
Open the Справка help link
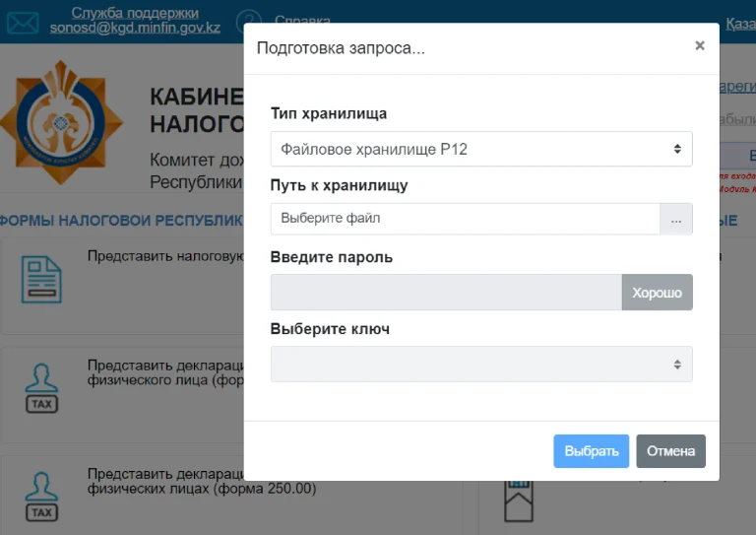(x=302, y=22)
